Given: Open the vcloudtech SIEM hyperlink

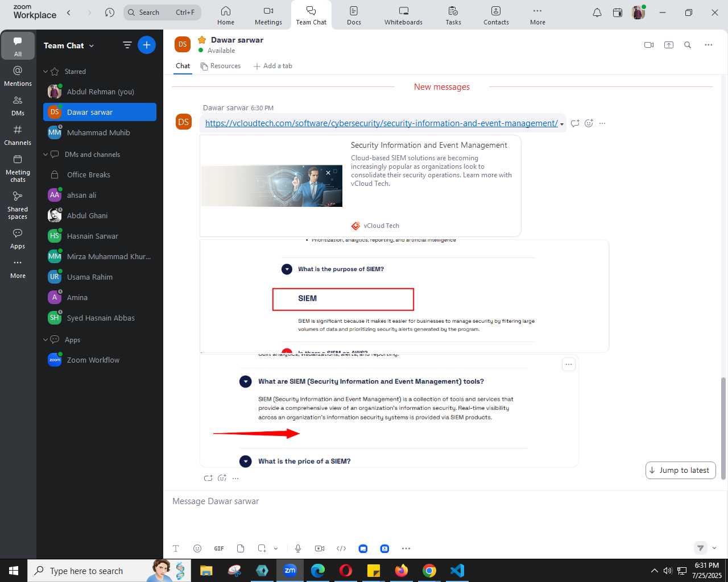Looking at the screenshot, I should click(381, 123).
